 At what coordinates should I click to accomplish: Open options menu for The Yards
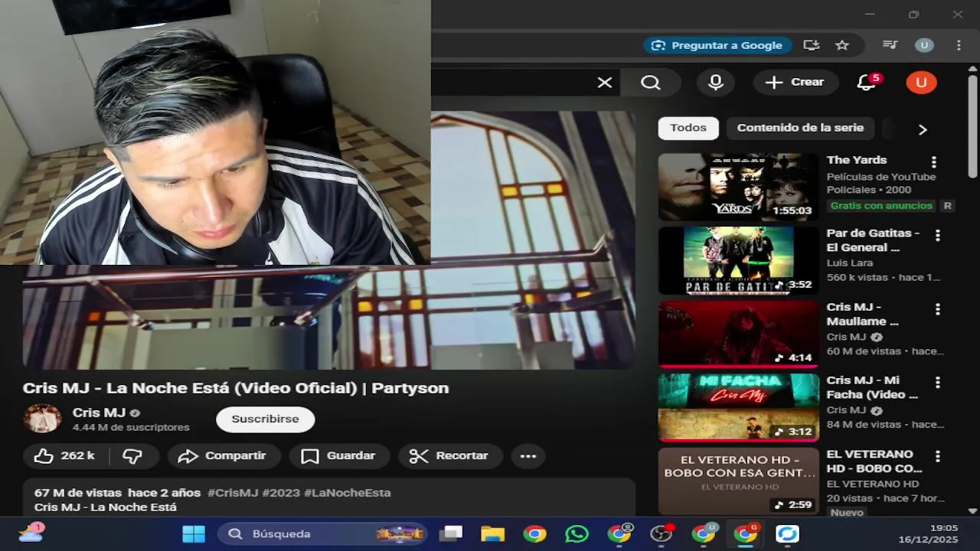coord(933,162)
